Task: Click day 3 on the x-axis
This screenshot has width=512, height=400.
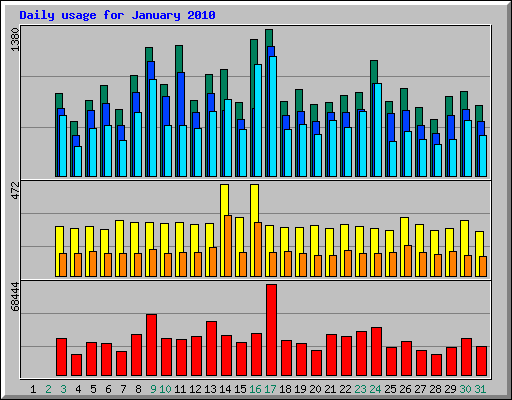Action: point(63,389)
